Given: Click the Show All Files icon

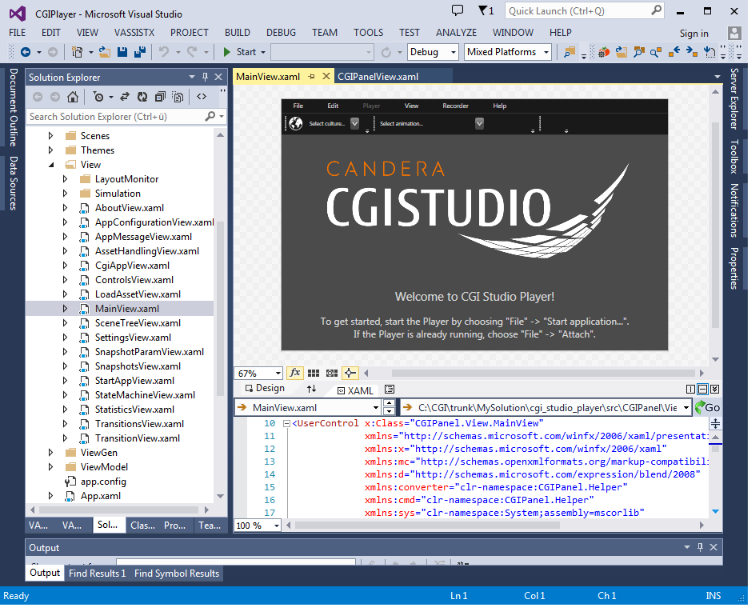Looking at the screenshot, I should 177,97.
